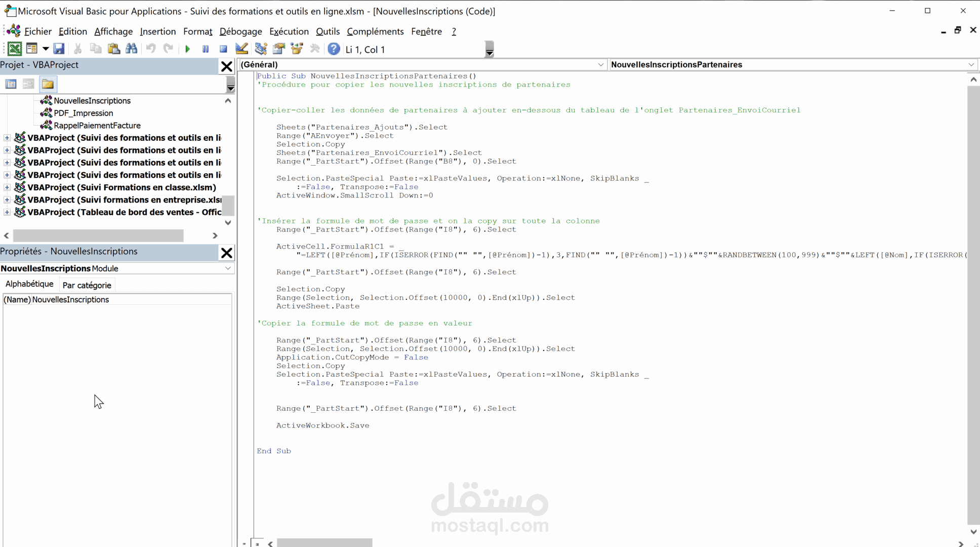Viewport: 980px width, 547px height.
Task: Open the Affichage menu
Action: pos(113,31)
